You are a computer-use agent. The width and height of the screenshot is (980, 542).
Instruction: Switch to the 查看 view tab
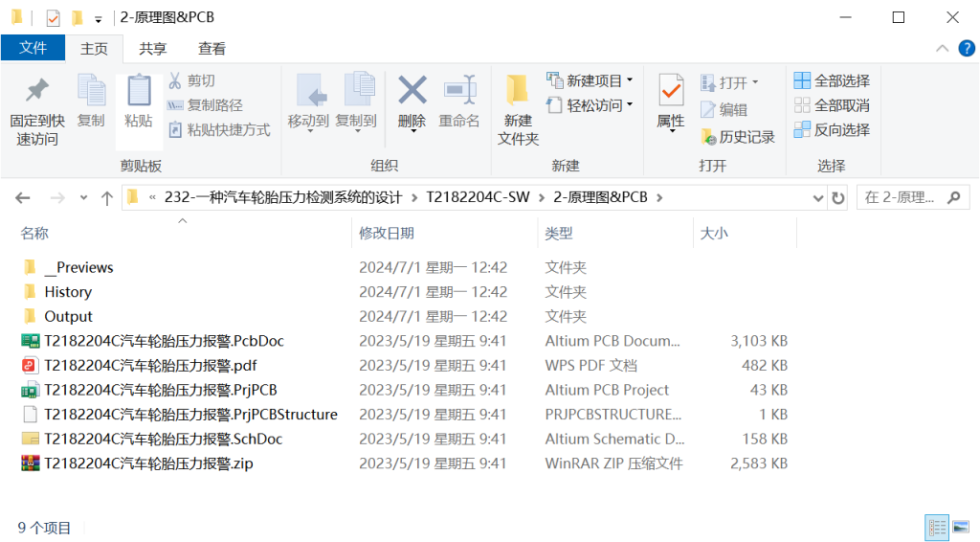click(x=212, y=49)
